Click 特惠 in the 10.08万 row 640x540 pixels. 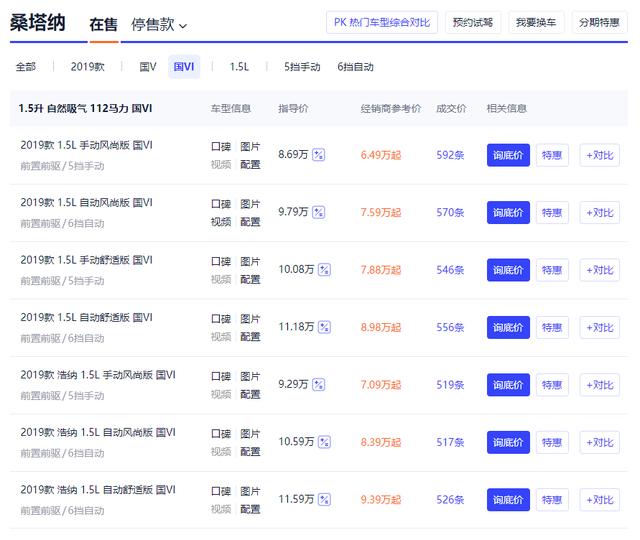coord(552,270)
